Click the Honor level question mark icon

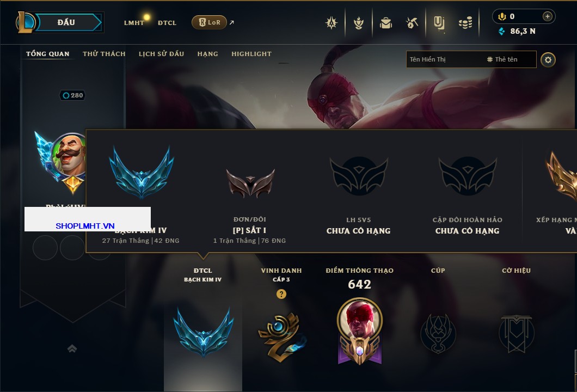tap(281, 293)
